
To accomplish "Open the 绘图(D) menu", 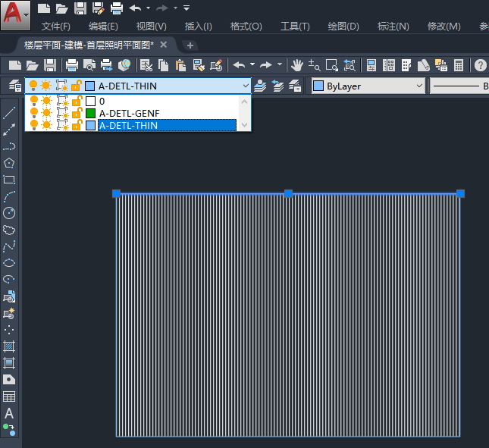I will (343, 27).
